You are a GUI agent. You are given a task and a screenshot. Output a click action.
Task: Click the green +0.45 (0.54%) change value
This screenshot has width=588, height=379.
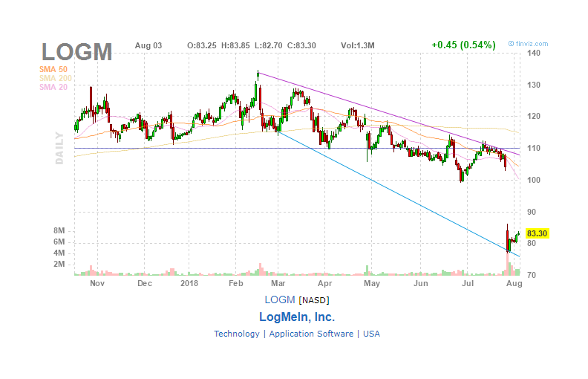click(463, 45)
